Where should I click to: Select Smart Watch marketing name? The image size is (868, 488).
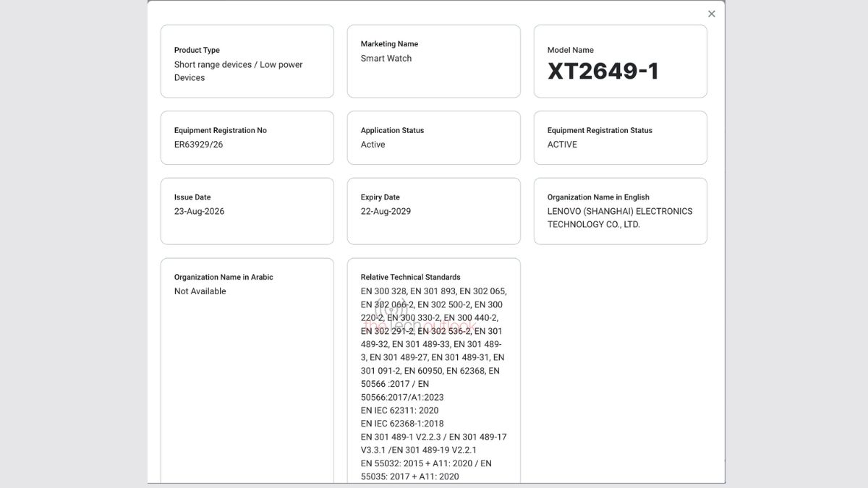point(386,59)
